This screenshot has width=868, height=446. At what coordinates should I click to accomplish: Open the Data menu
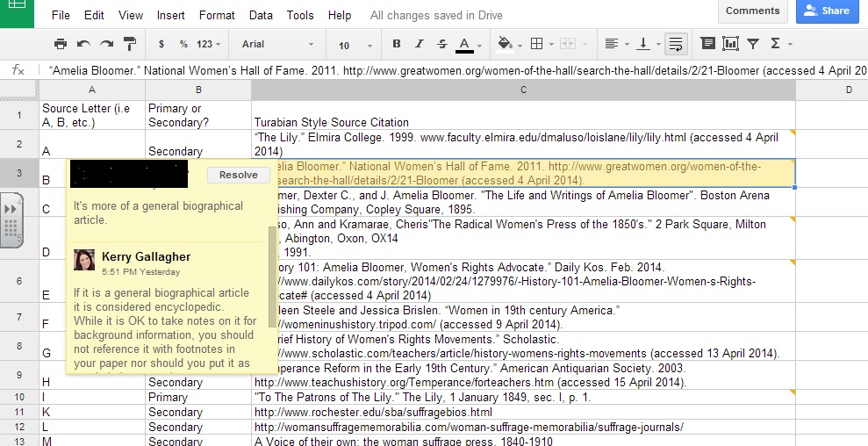coord(261,15)
